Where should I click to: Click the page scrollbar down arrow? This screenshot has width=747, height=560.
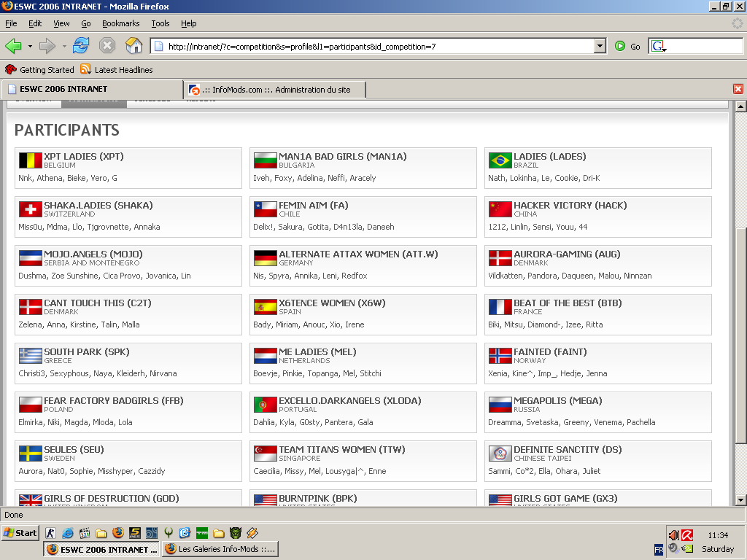740,500
